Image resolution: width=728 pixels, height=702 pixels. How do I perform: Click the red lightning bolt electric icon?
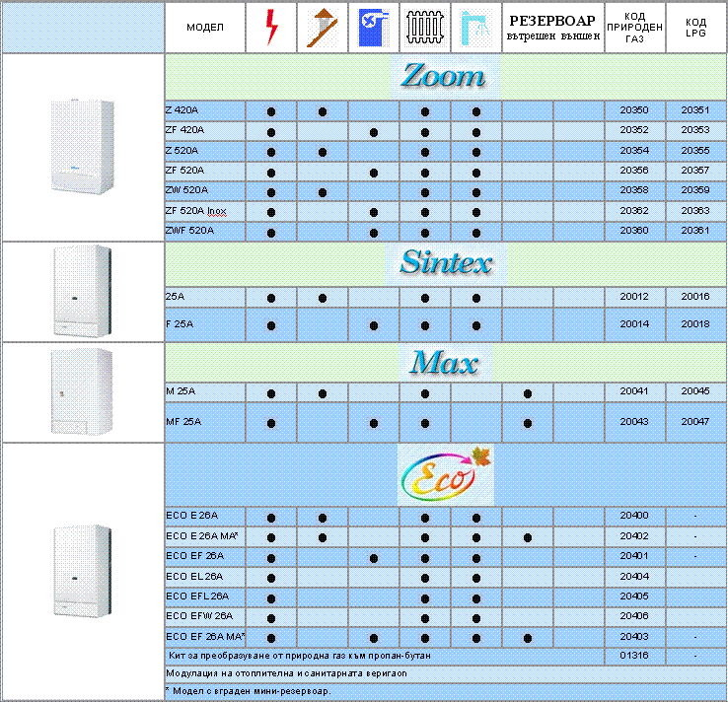click(x=271, y=28)
